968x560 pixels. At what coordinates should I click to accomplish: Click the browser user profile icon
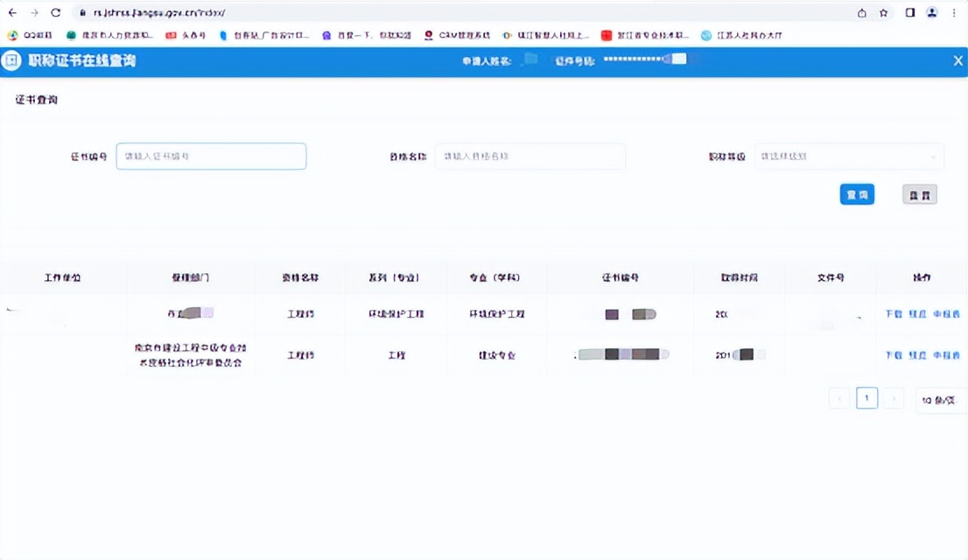coord(931,13)
